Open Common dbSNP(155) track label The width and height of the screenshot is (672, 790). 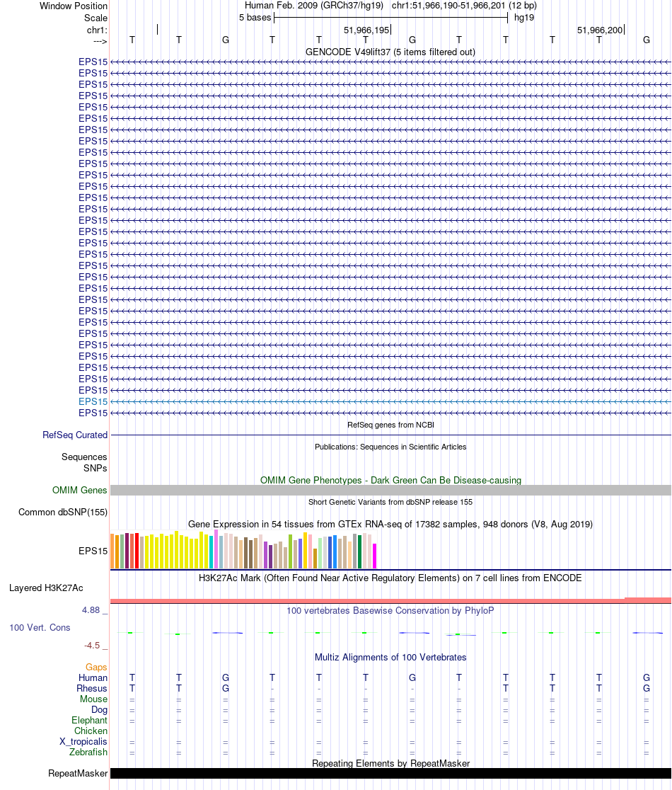(63, 513)
